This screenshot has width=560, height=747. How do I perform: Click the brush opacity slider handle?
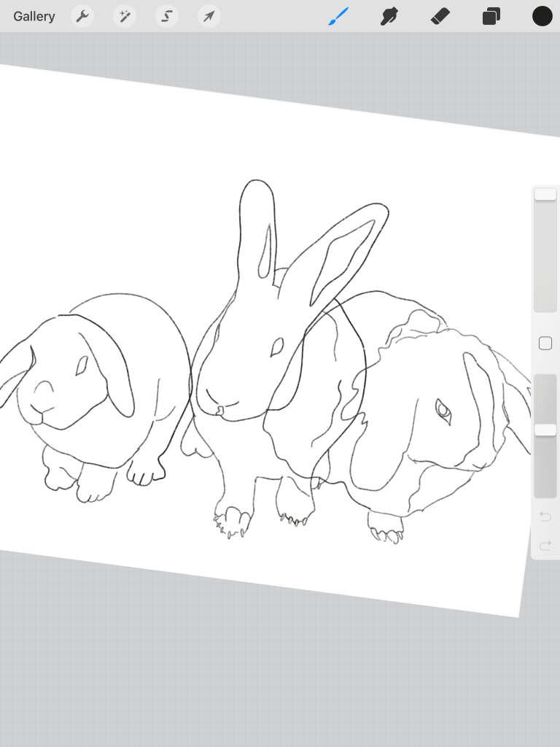(545, 430)
